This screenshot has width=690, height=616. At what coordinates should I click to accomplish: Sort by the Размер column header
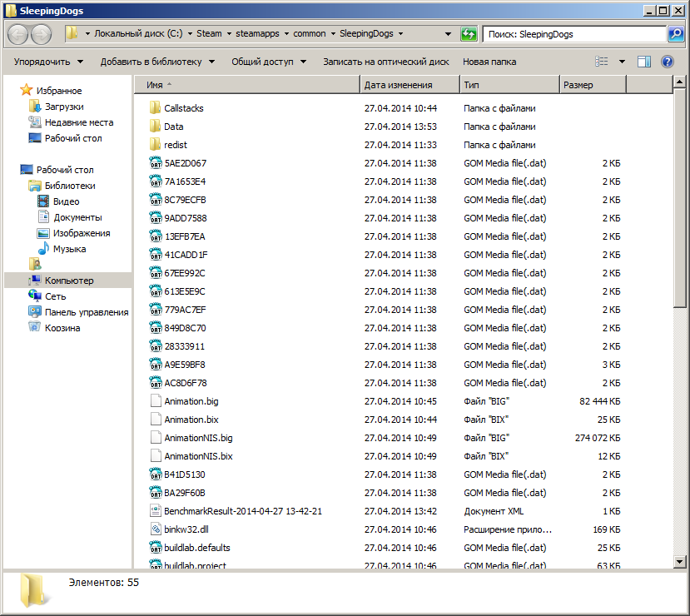(x=593, y=84)
